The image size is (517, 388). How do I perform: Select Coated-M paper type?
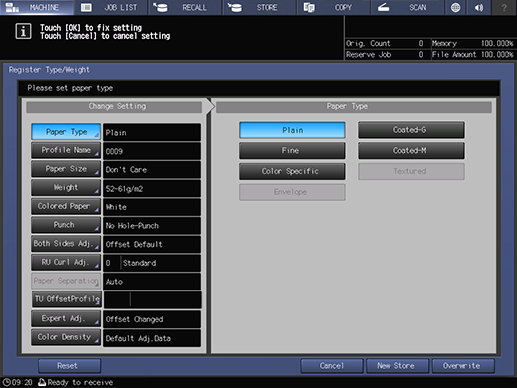point(411,151)
